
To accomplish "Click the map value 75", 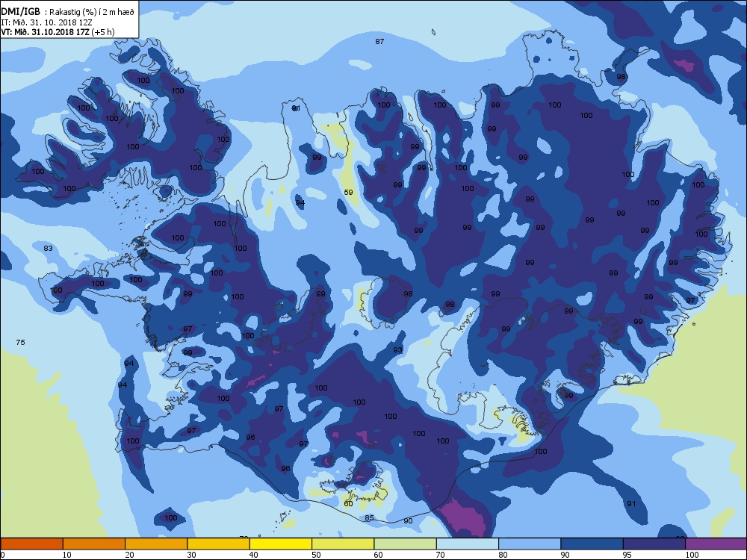I will 20,343.
